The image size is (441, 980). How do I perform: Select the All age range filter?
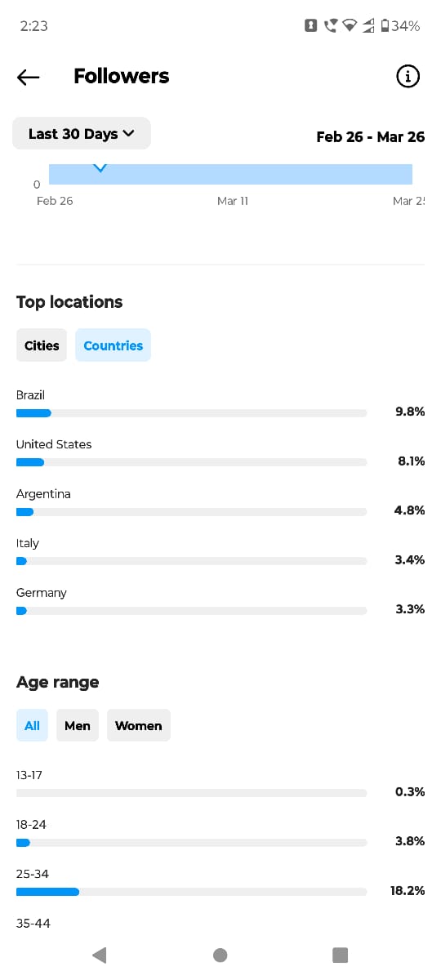tap(32, 725)
